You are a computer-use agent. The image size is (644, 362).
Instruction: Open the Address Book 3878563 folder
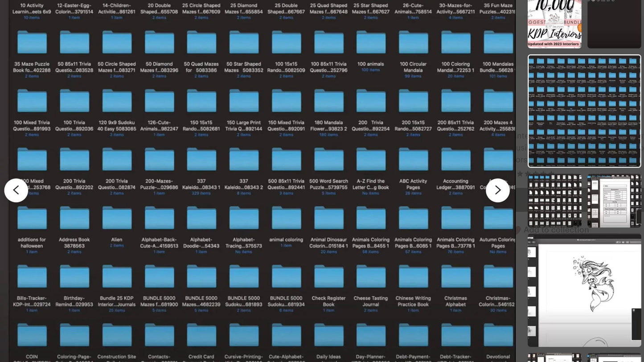[74, 218]
